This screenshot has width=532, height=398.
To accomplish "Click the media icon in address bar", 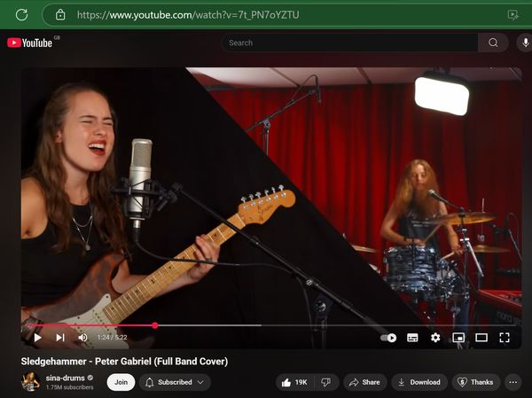I will point(512,15).
